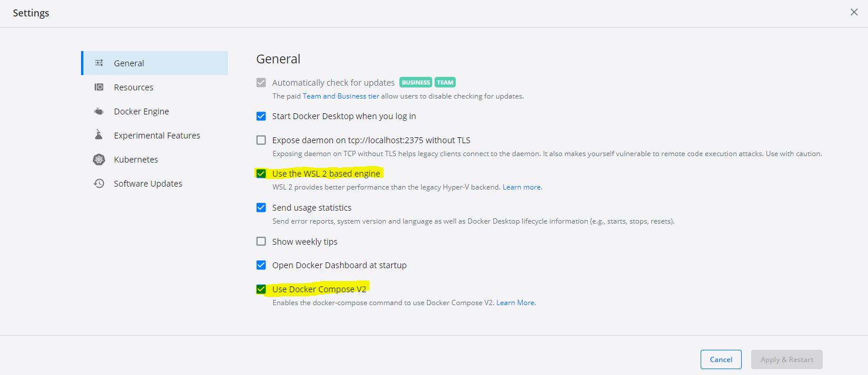Click the General page heading
Image resolution: width=868 pixels, height=375 pixels.
[x=278, y=59]
